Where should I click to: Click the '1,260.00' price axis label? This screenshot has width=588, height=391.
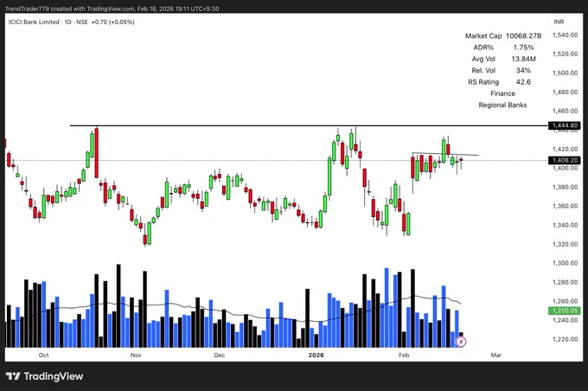pyautogui.click(x=566, y=301)
